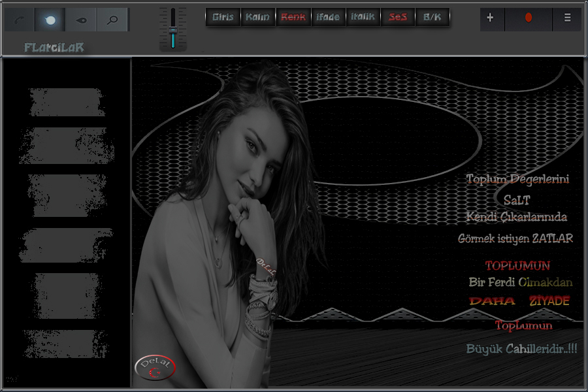Click the B/K button
Screen dimensions: 588x392
(432, 17)
